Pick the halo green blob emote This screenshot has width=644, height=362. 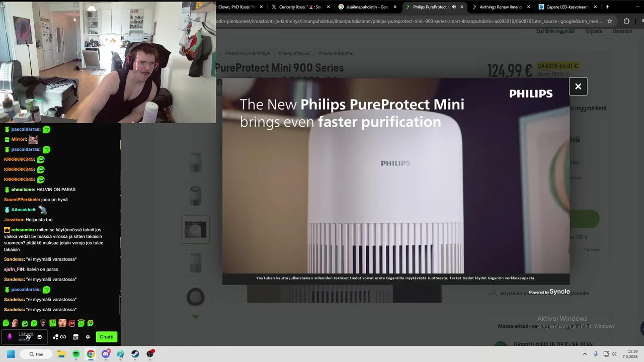tap(81, 323)
